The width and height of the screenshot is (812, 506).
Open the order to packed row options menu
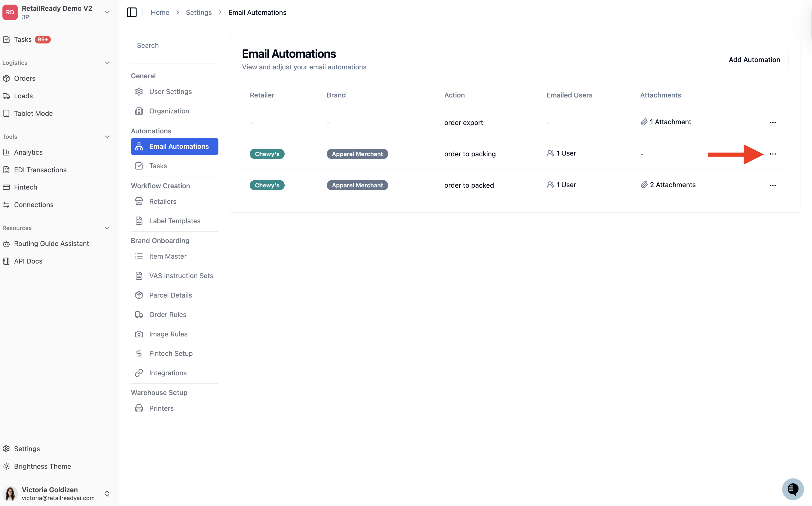click(x=773, y=185)
